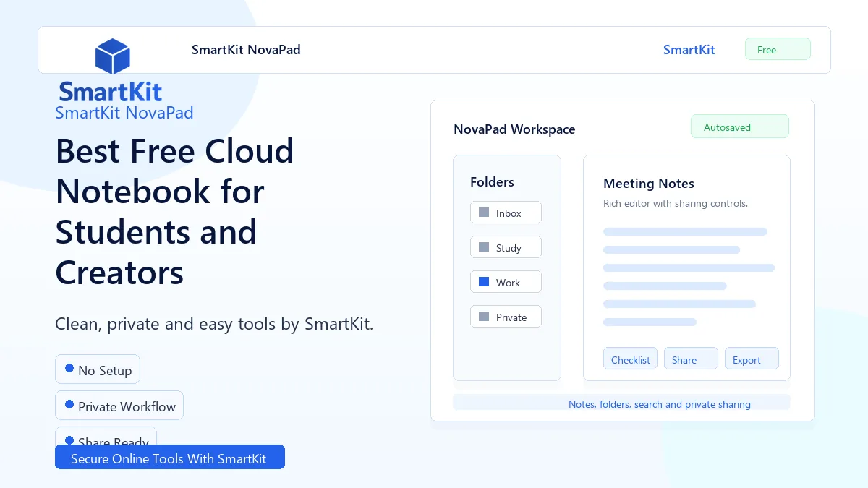Click the NovaPad Workspace title
Image resolution: width=868 pixels, height=488 pixels.
tap(514, 129)
